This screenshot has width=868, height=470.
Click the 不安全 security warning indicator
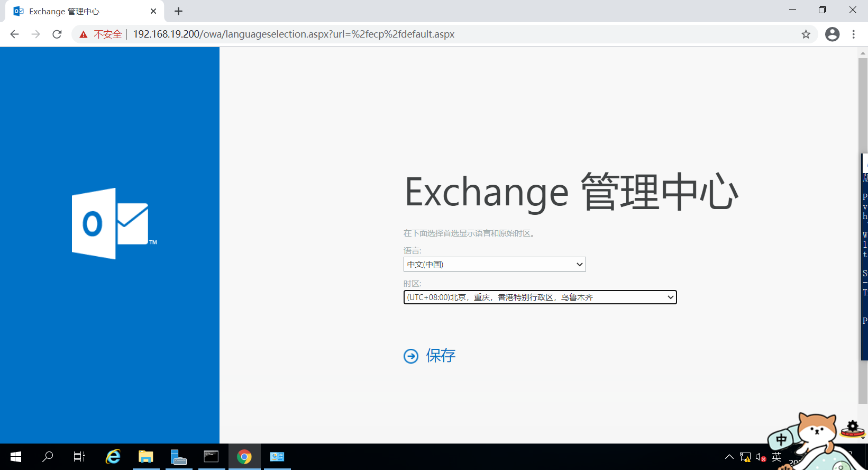click(100, 34)
